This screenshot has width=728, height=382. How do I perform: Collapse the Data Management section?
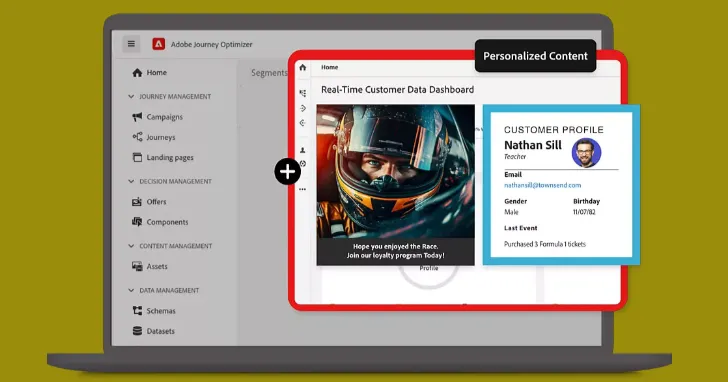tap(131, 290)
